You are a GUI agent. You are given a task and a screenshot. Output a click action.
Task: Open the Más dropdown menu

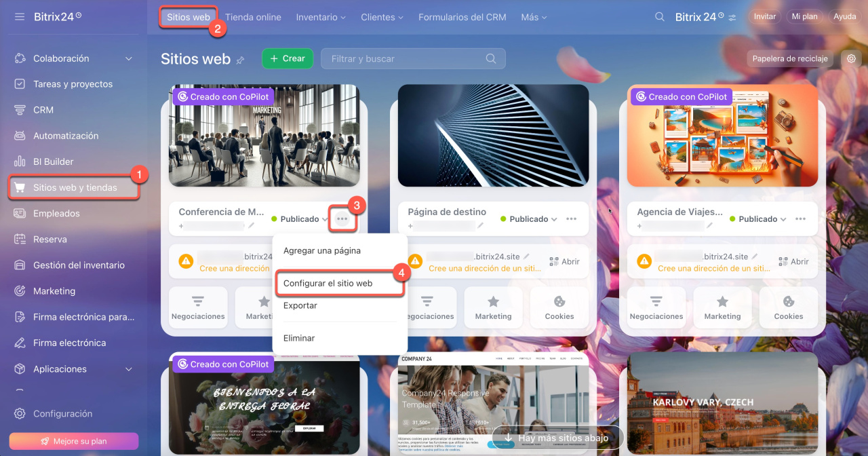pos(534,17)
